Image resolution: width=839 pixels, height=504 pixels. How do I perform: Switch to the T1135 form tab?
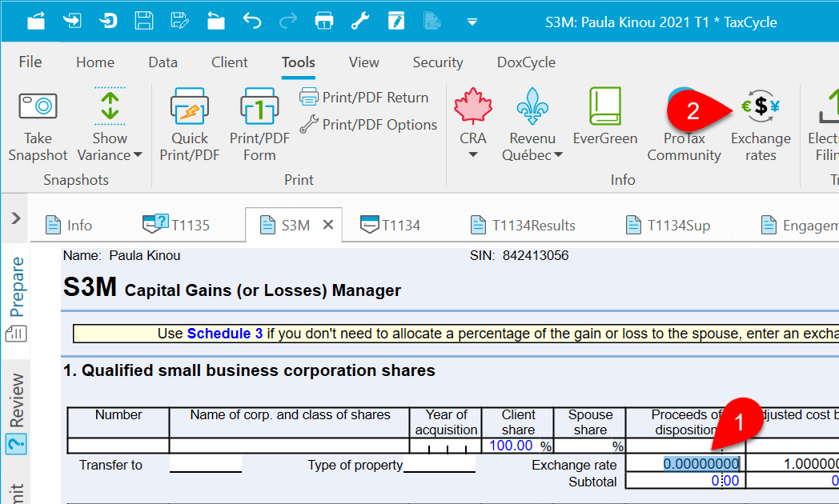click(176, 225)
